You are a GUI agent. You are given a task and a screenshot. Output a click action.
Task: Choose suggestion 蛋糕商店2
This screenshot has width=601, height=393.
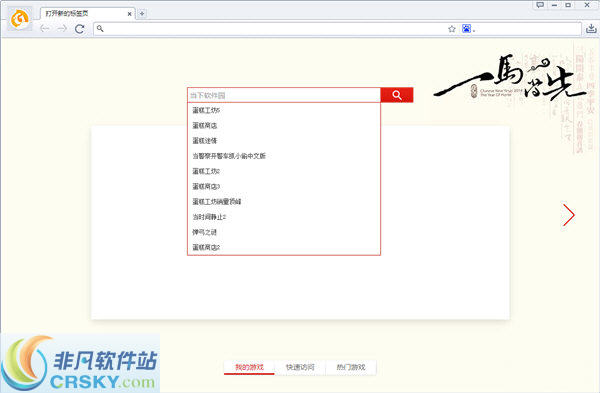pyautogui.click(x=284, y=247)
